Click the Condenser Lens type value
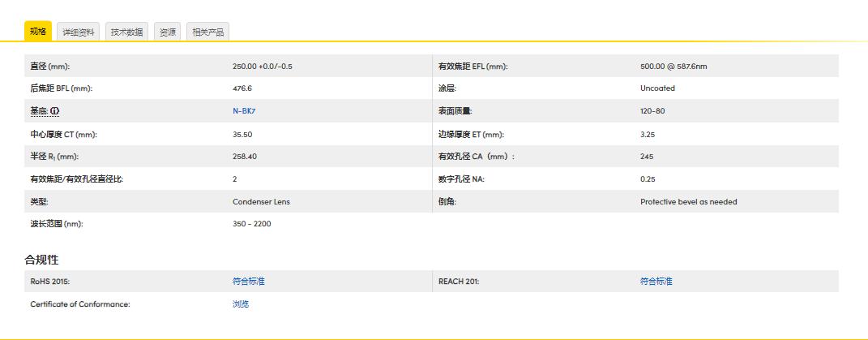This screenshot has height=340, width=868. (x=261, y=202)
